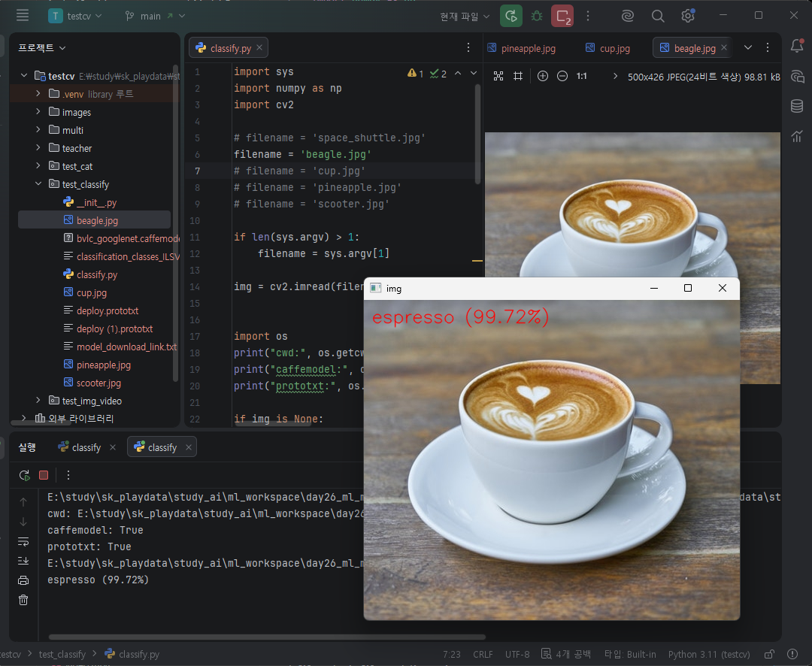Print the console output

[x=23, y=580]
